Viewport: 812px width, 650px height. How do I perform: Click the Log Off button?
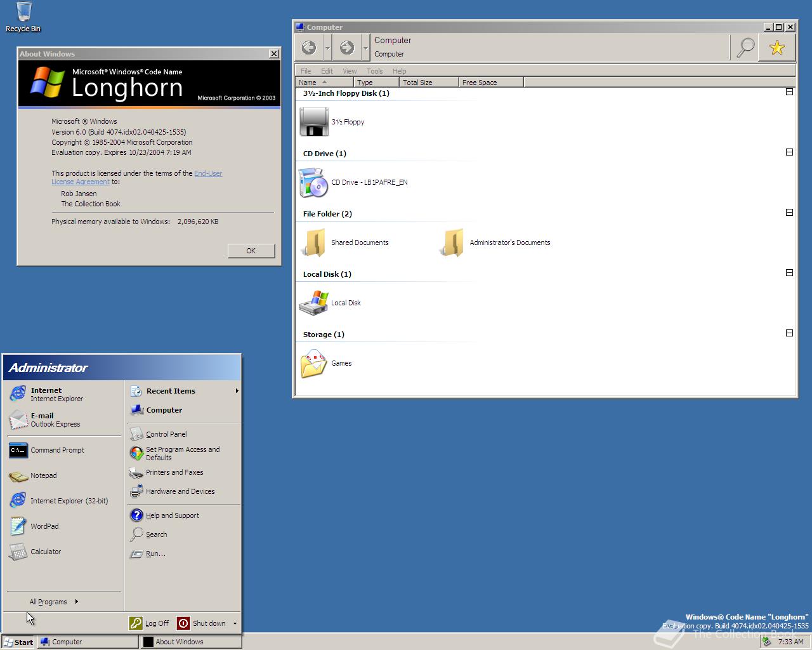pos(149,623)
